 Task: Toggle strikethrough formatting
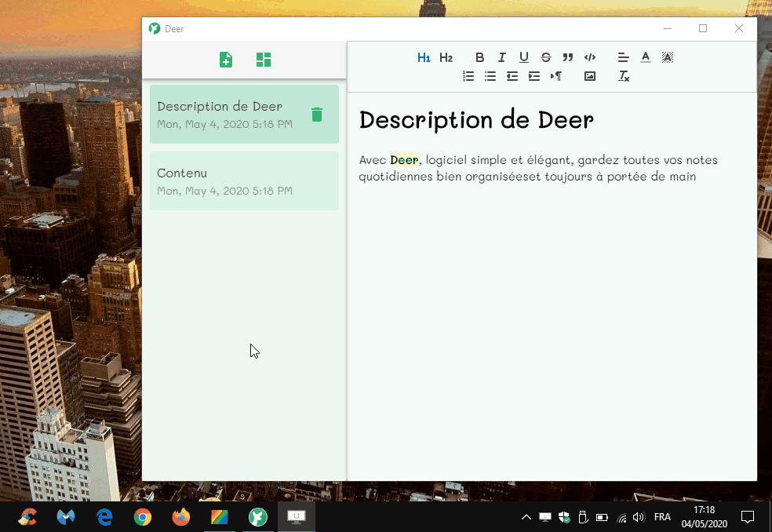pyautogui.click(x=545, y=57)
